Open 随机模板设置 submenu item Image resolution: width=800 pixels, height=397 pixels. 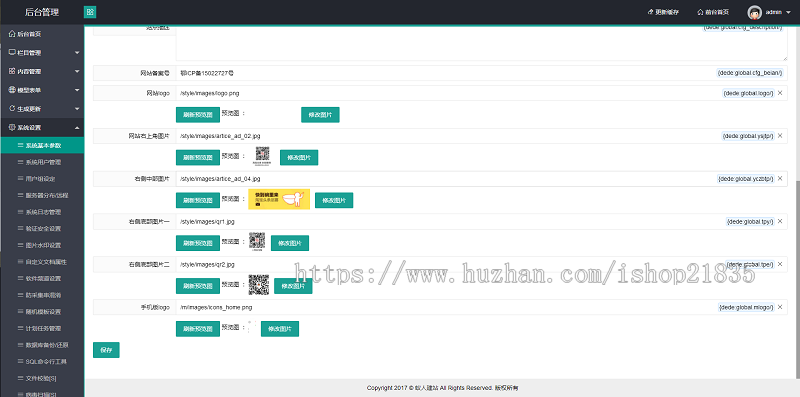[42, 312]
